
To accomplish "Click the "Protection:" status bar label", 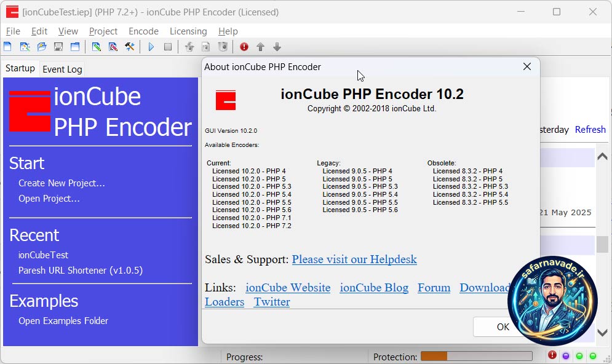I will click(395, 357).
